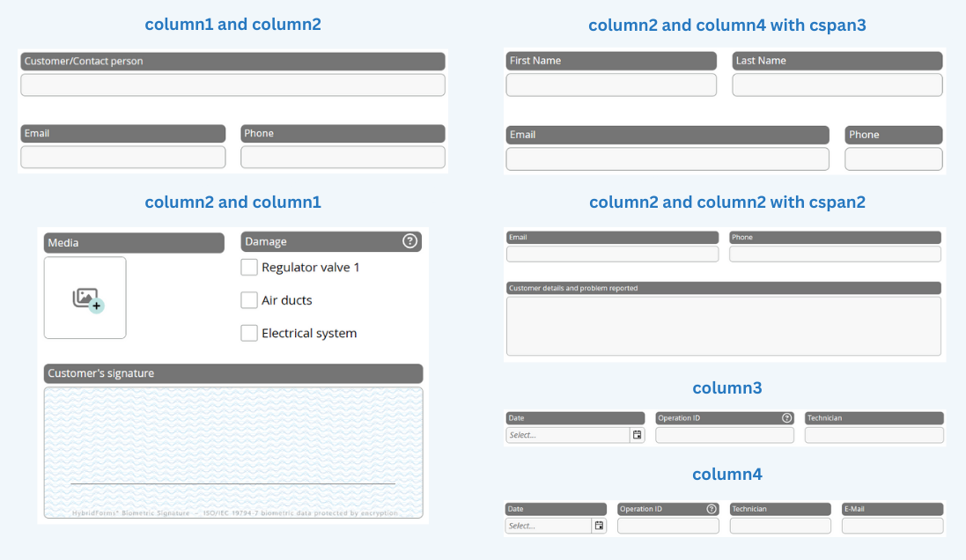Click inside the Customer's signature pad
The height and width of the screenshot is (560, 966).
click(x=232, y=449)
